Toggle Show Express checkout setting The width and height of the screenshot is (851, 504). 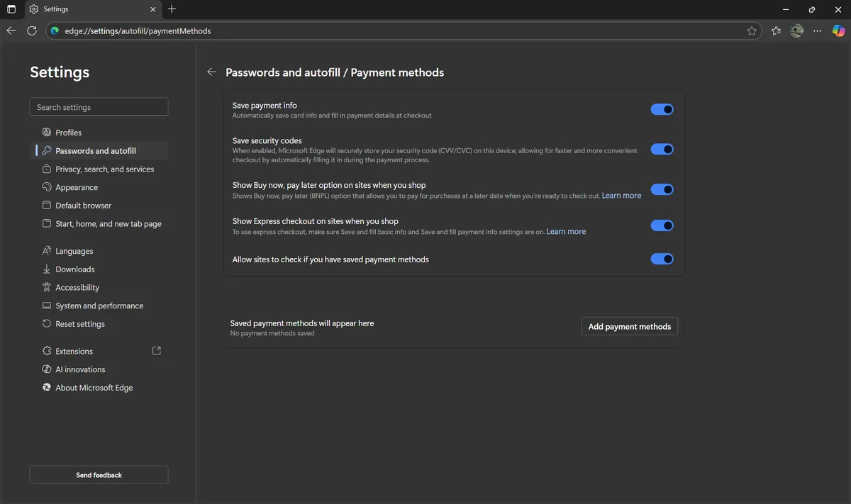click(662, 225)
